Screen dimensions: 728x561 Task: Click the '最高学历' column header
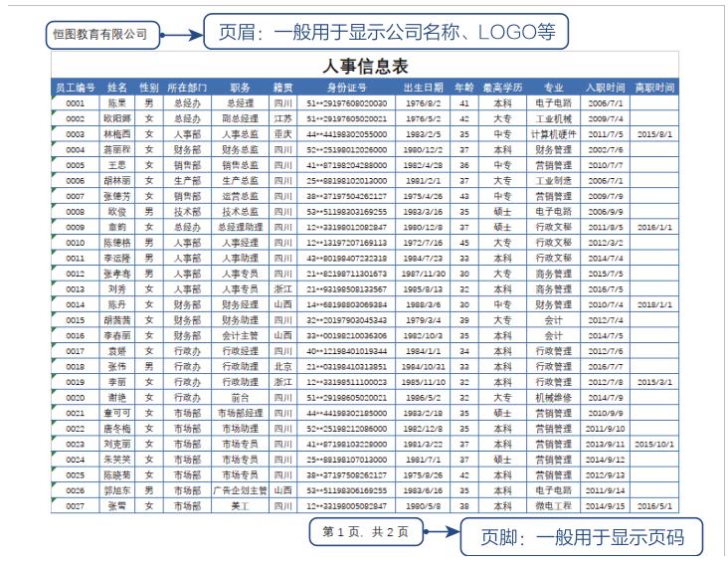click(x=503, y=88)
